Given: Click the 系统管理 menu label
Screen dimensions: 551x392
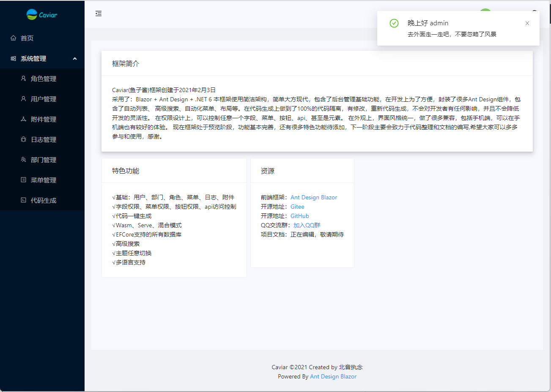Looking at the screenshot, I should pyautogui.click(x=33, y=59).
